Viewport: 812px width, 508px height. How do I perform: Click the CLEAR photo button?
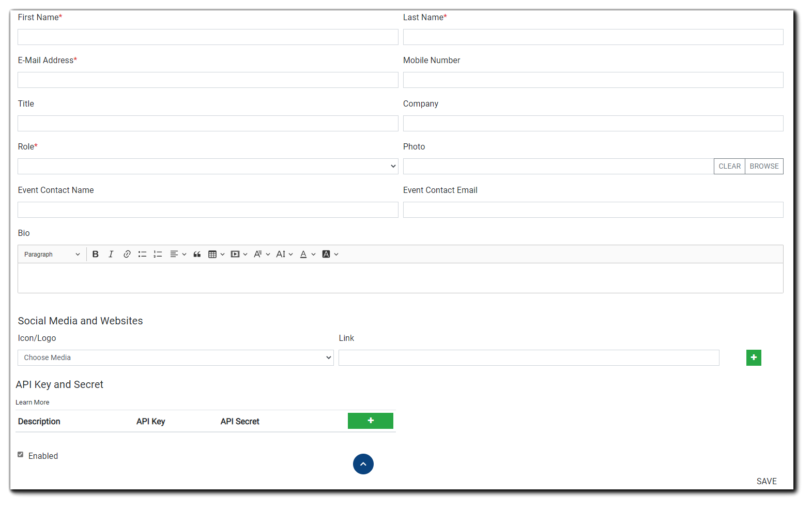(x=729, y=166)
